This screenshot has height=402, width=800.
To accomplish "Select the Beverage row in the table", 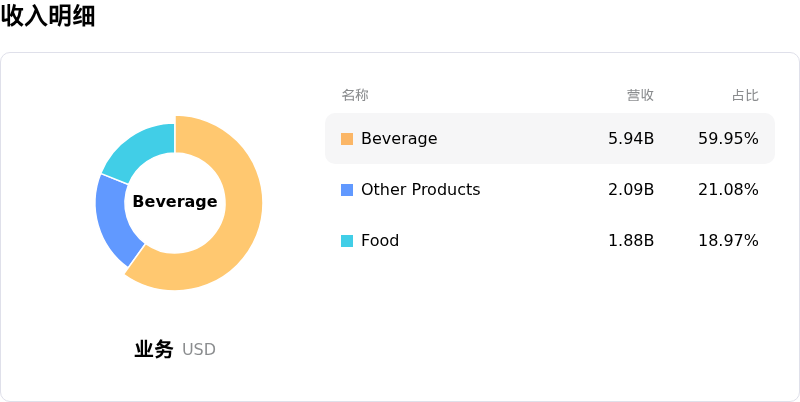I will [x=549, y=139].
